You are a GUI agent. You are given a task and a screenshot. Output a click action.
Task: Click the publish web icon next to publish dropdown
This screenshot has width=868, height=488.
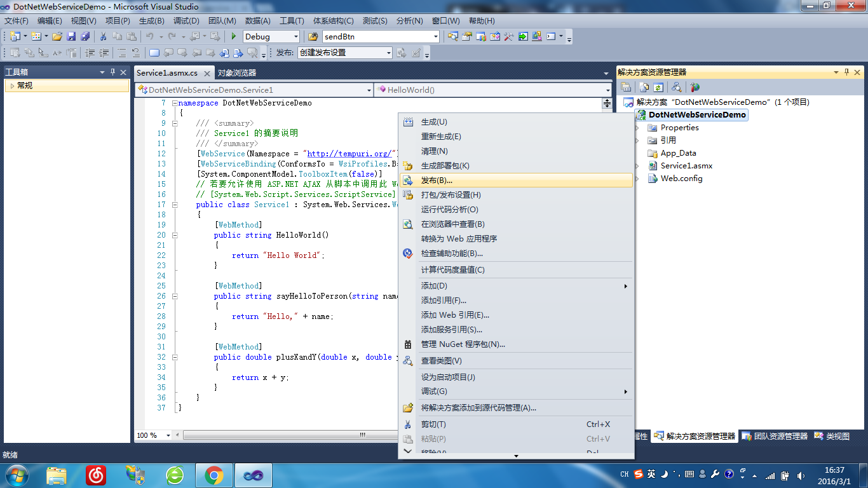(401, 53)
